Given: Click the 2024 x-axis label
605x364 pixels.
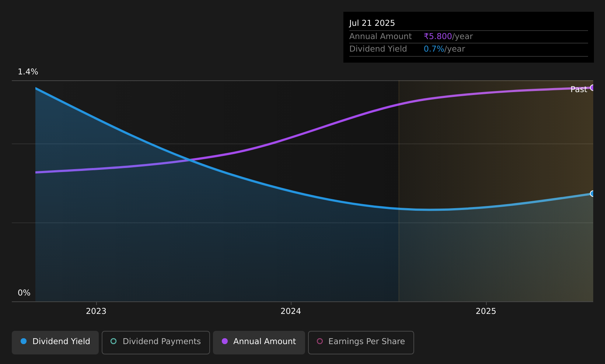Looking at the screenshot, I should click(291, 311).
